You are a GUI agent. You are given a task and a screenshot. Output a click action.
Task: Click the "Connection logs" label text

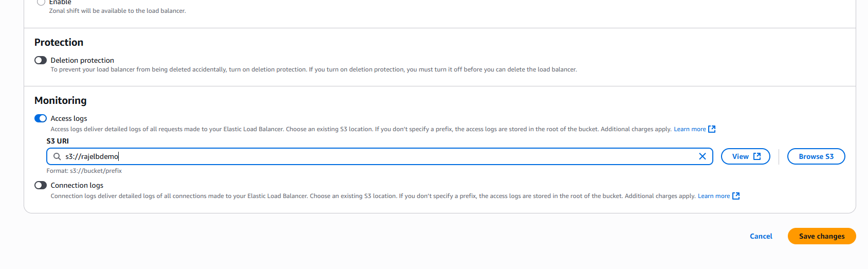click(x=77, y=185)
